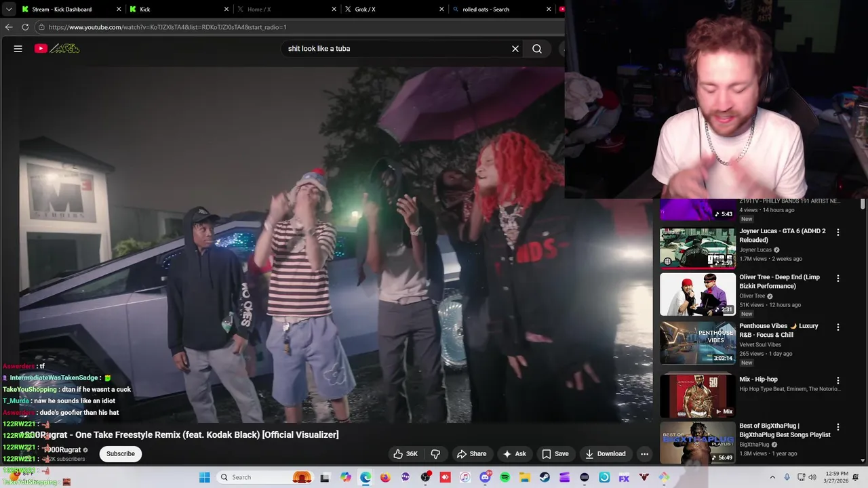Open Task View on the taskbar
Viewport: 868px width, 488px height.
click(x=325, y=477)
